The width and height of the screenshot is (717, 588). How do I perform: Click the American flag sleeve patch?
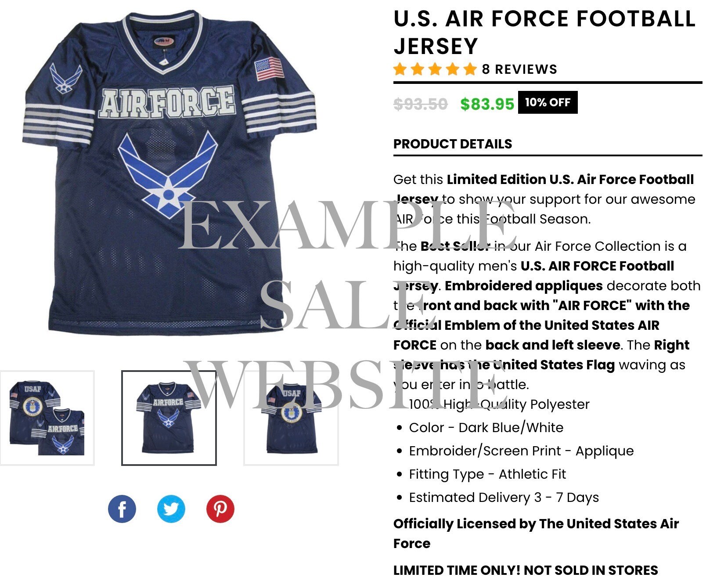click(270, 69)
